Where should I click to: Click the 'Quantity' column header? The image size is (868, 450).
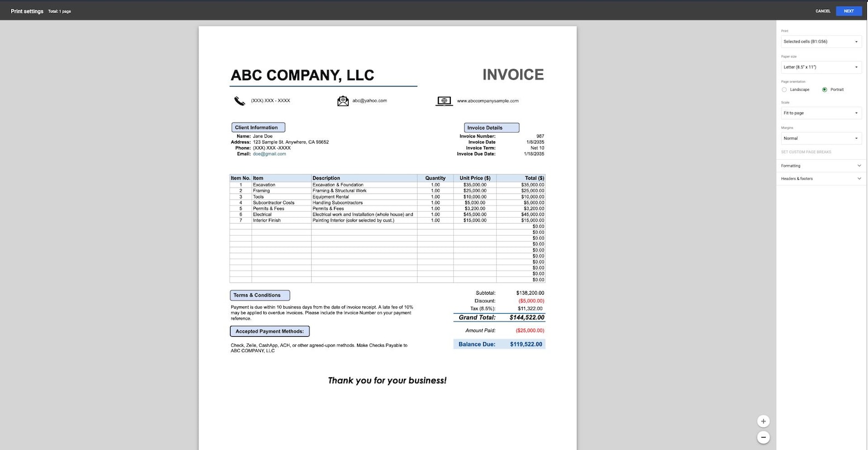coord(435,178)
